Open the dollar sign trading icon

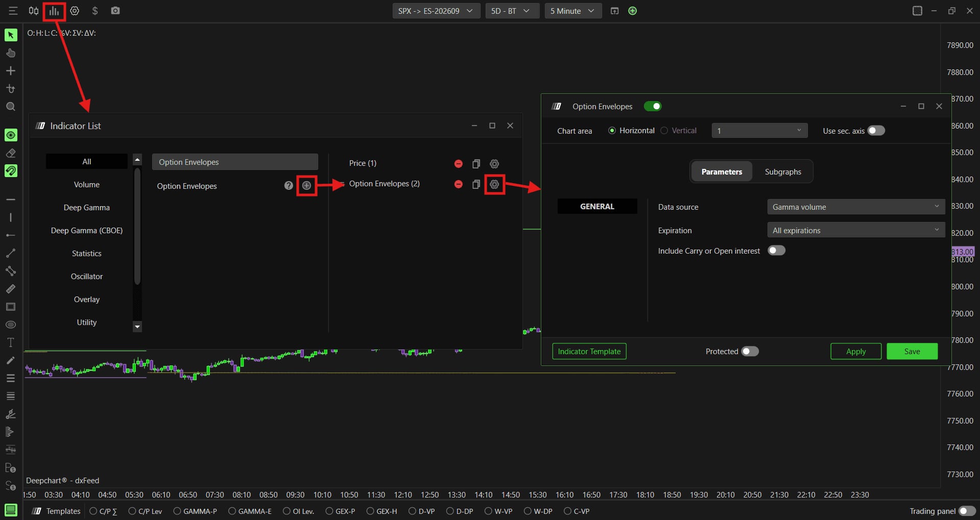(x=95, y=11)
